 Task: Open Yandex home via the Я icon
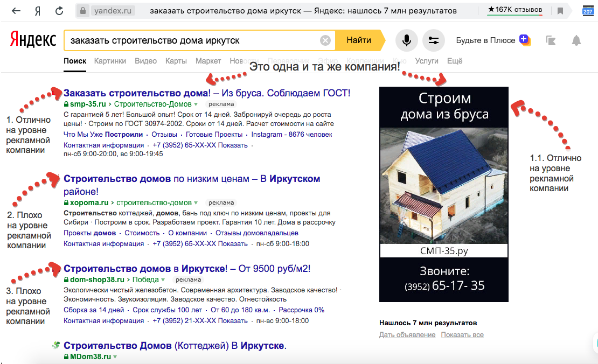coord(37,11)
